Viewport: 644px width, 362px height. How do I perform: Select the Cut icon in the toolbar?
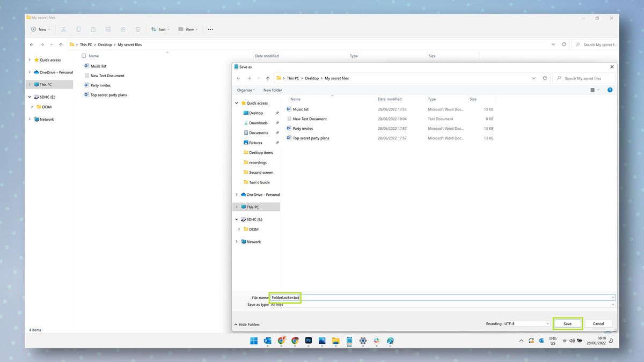[x=63, y=29]
